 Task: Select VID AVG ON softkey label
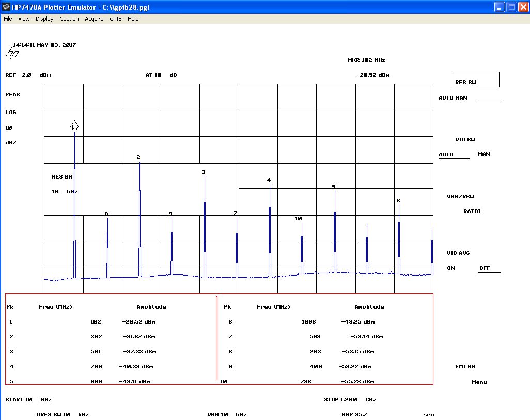(x=451, y=268)
